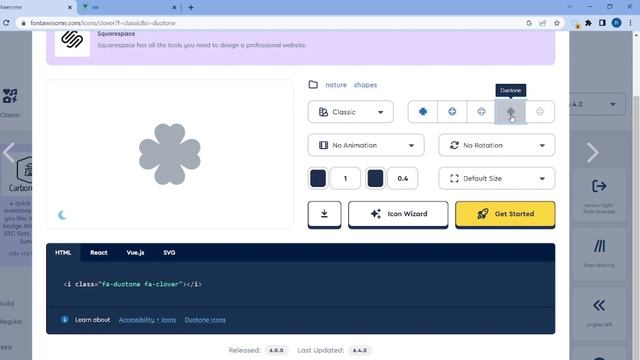This screenshot has width=640, height=360.
Task: Select the Duotone style clover icon
Action: pyautogui.click(x=510, y=111)
